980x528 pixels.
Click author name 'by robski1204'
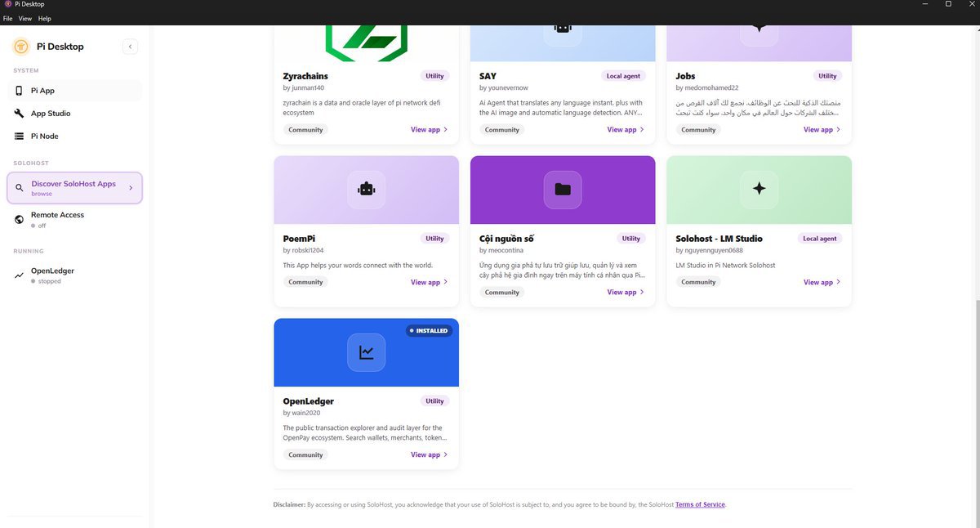[303, 250]
